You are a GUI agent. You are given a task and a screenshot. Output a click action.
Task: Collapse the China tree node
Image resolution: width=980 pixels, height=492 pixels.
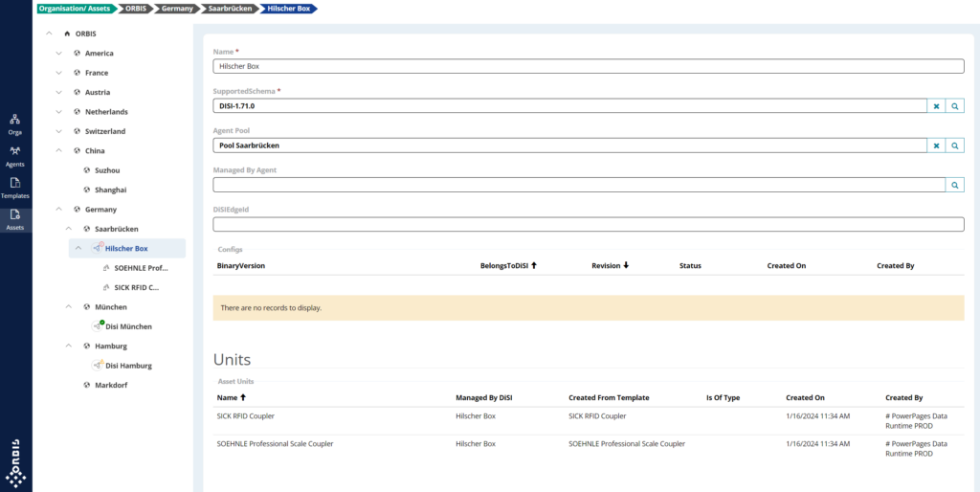click(x=58, y=151)
